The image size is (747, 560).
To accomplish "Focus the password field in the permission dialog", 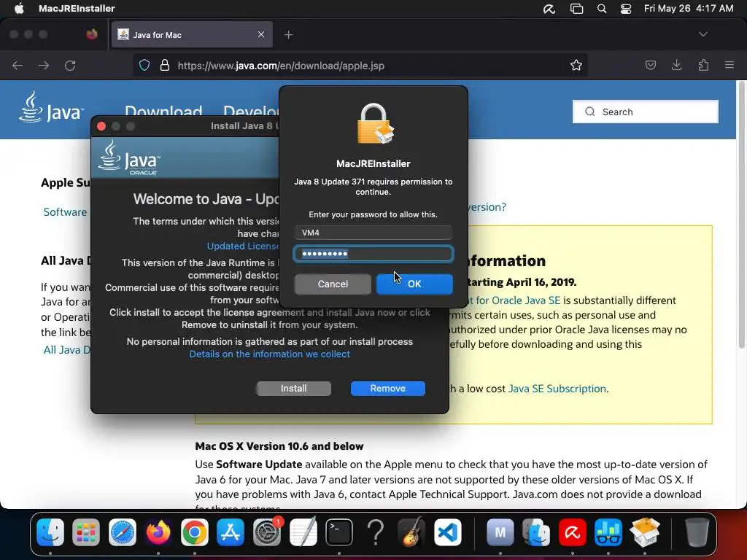I will click(373, 254).
